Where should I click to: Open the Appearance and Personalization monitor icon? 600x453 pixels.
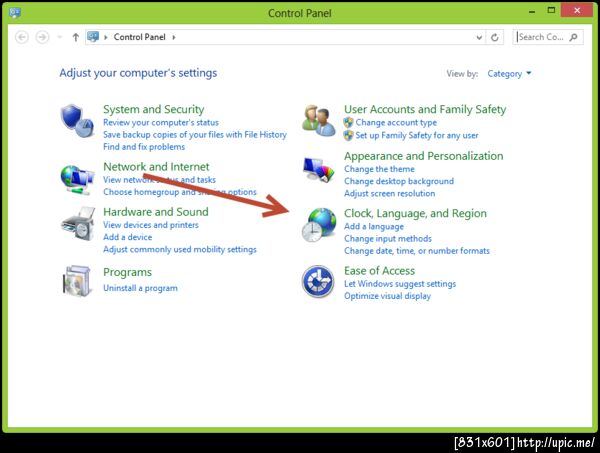point(318,170)
